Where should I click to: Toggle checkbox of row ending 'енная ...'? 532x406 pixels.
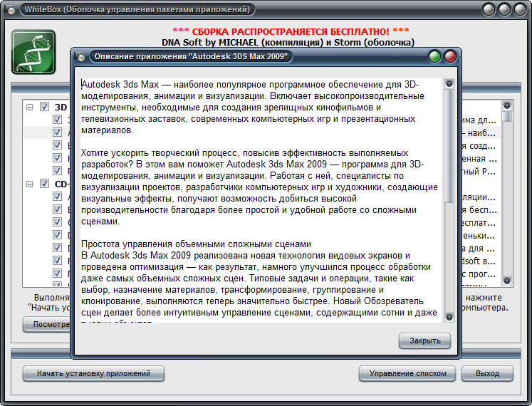(58, 158)
